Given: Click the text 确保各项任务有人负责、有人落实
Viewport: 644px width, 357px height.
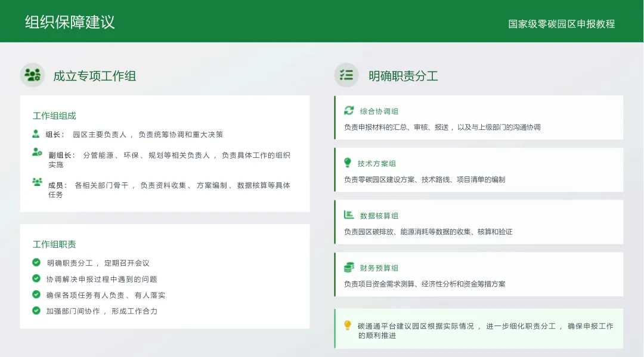Looking at the screenshot, I should 106,295.
